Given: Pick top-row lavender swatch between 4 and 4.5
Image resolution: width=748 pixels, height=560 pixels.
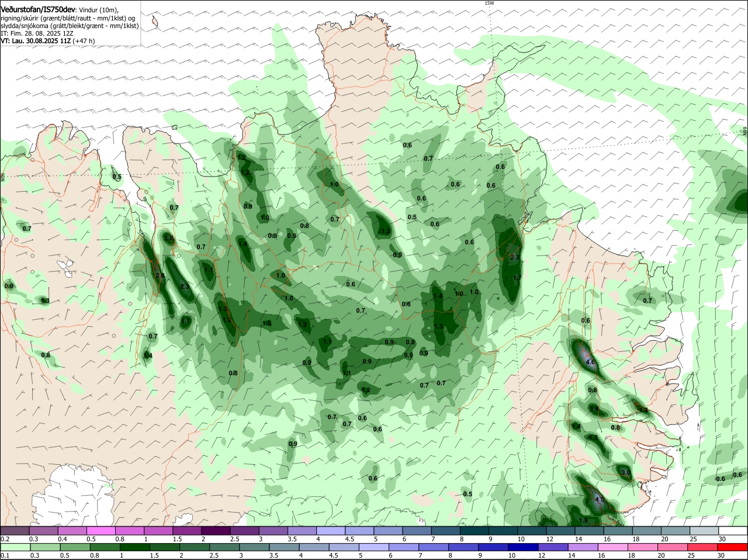Looking at the screenshot, I should (x=331, y=531).
